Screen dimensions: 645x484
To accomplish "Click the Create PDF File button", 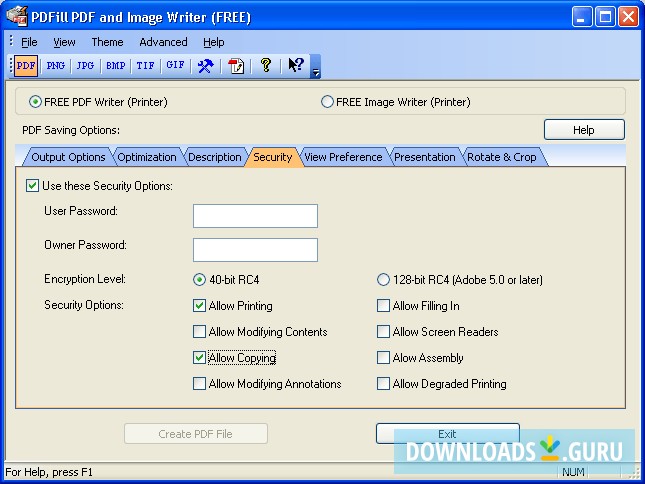I will pos(196,434).
